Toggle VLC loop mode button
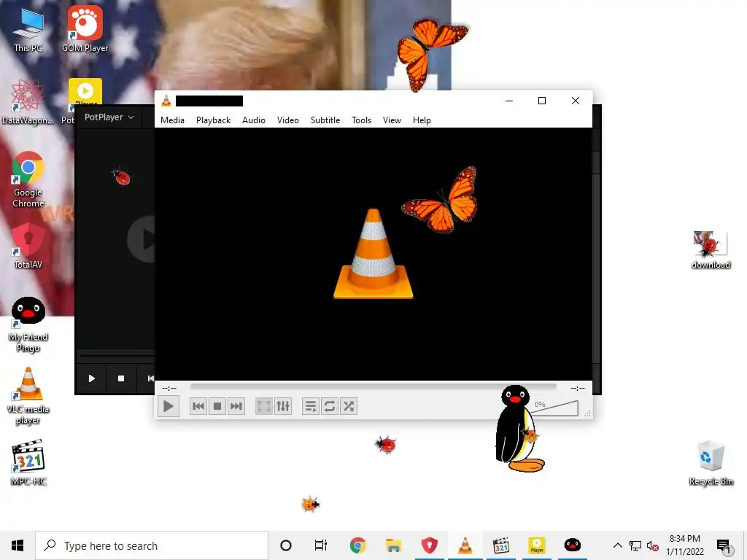 click(330, 406)
